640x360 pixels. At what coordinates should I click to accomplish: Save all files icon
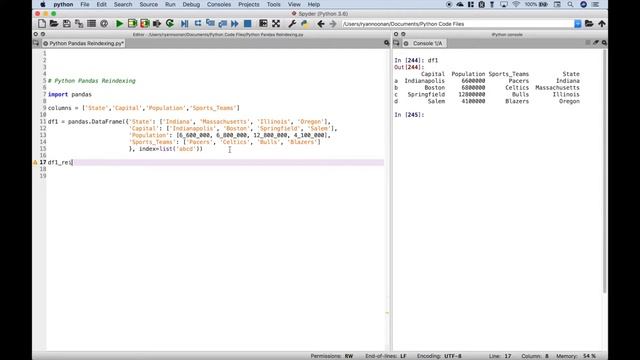(x=79, y=24)
